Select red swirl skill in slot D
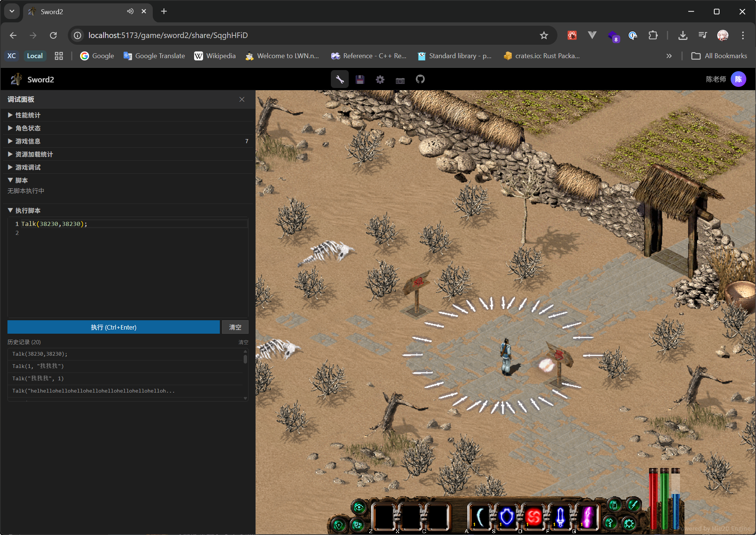Viewport: 756px width, 535px height. pos(534,517)
